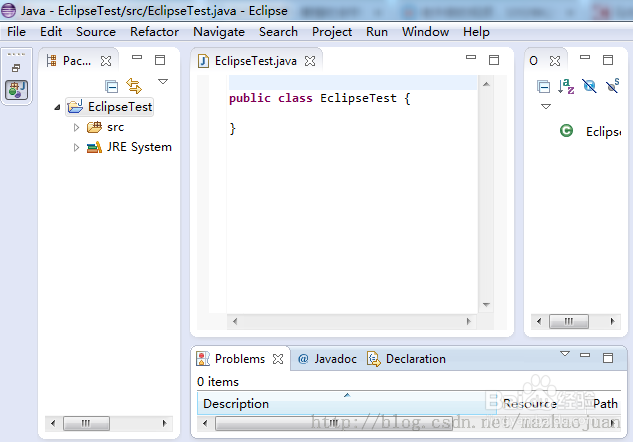Toggle Hide Fields in Outline

point(589,86)
